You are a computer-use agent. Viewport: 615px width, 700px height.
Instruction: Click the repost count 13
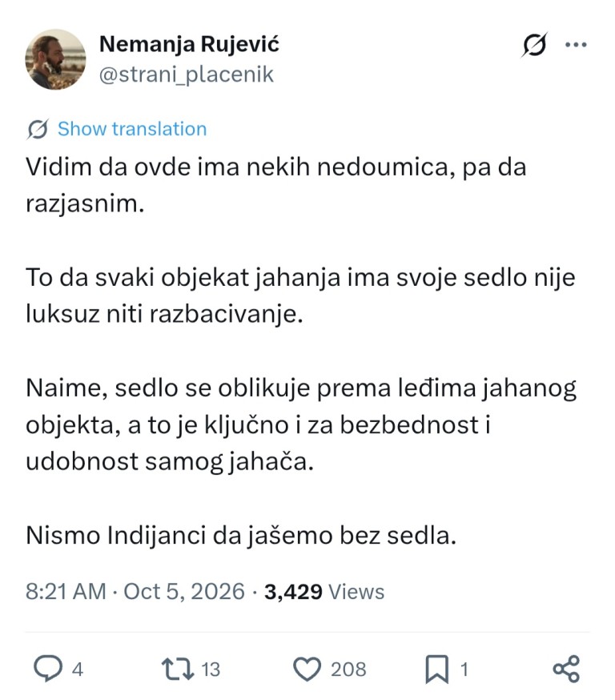point(211,670)
